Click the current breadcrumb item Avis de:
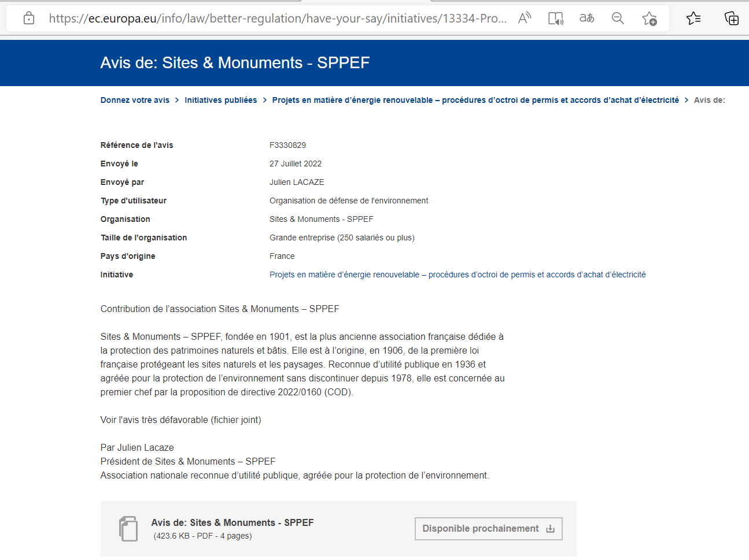The width and height of the screenshot is (749, 560). pyautogui.click(x=710, y=100)
